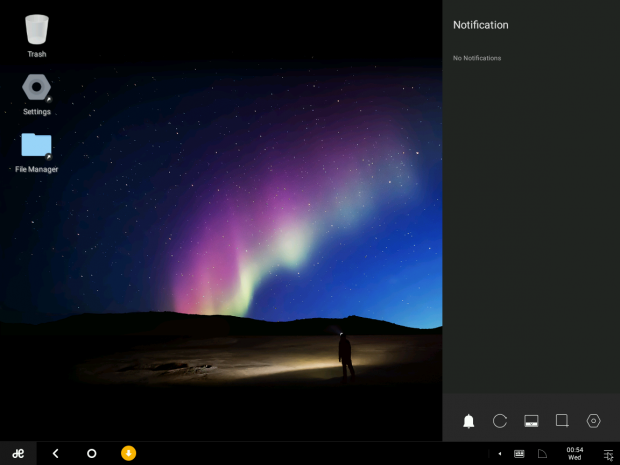Toggle taskbar hiding icon in notification panel
The image size is (620, 465).
(x=531, y=421)
